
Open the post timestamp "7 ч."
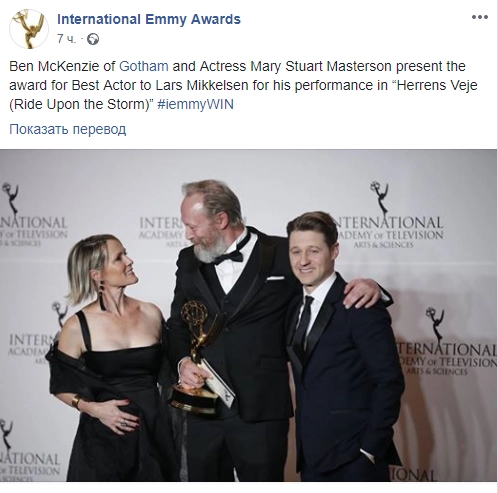[x=66, y=39]
